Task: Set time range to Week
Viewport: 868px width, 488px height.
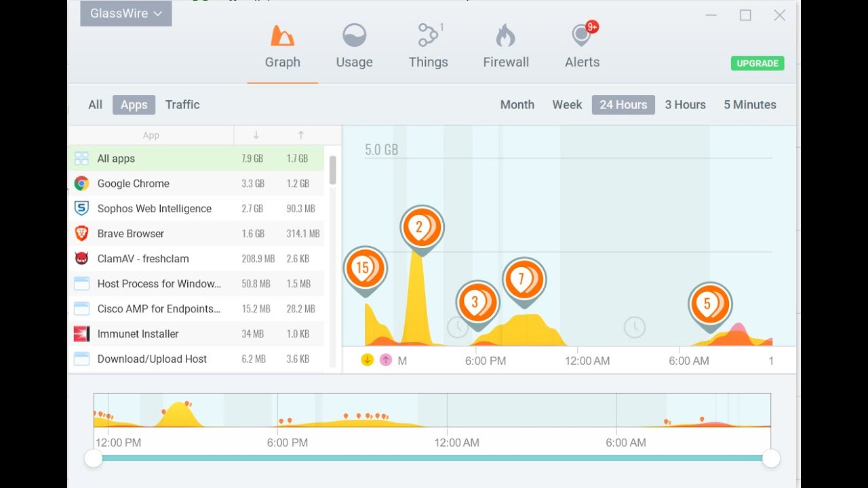Action: point(567,104)
